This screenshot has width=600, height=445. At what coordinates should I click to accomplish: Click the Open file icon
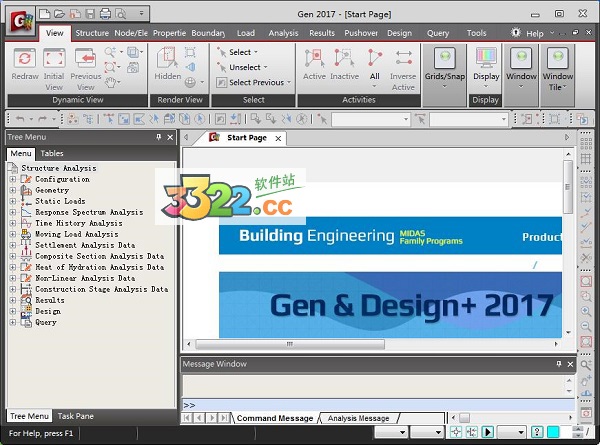(x=59, y=14)
